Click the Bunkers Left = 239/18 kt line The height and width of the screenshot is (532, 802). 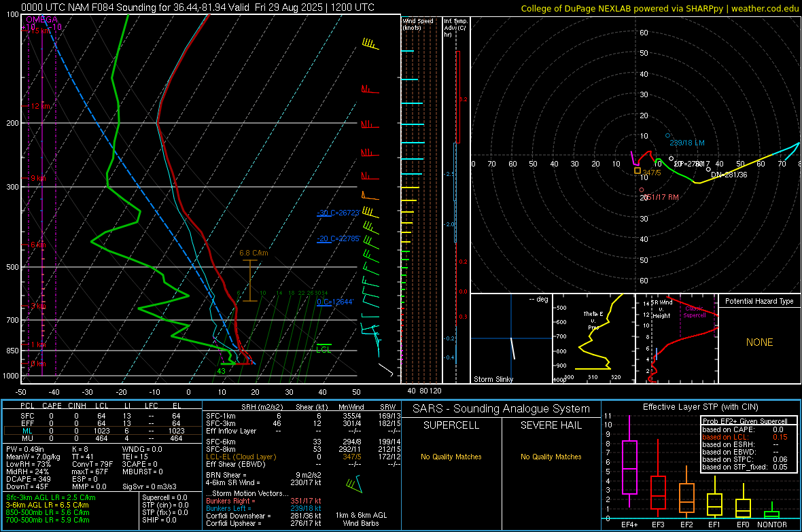pos(264,508)
